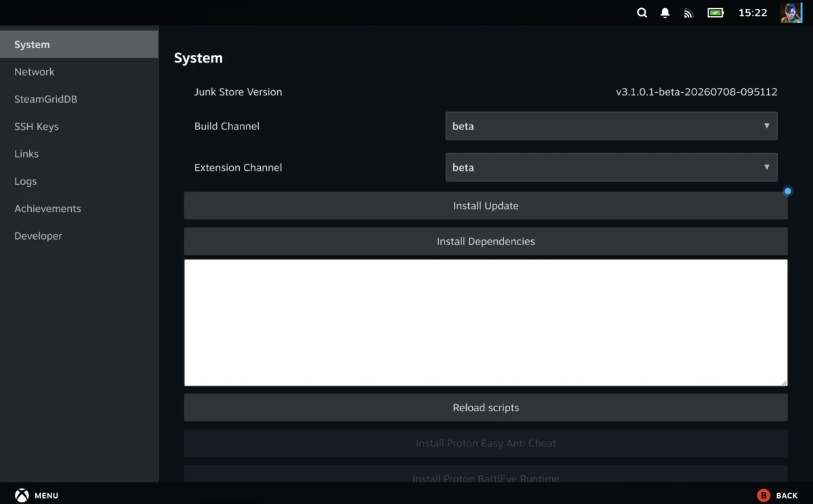This screenshot has height=504, width=813.
Task: Click the Reload scripts button
Action: coord(486,408)
